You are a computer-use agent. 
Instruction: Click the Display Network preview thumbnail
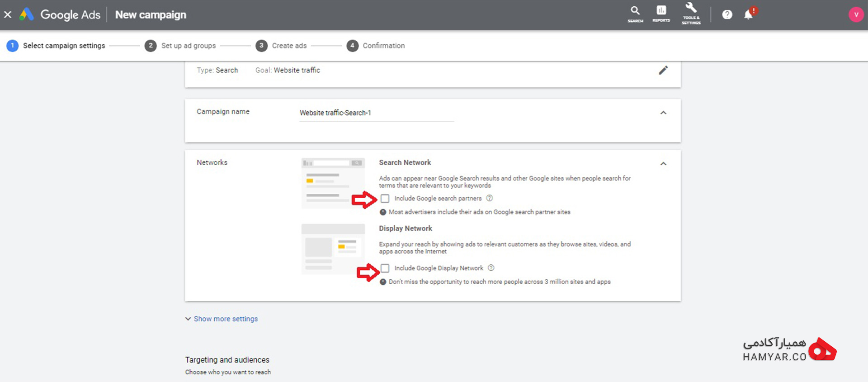[x=333, y=249]
